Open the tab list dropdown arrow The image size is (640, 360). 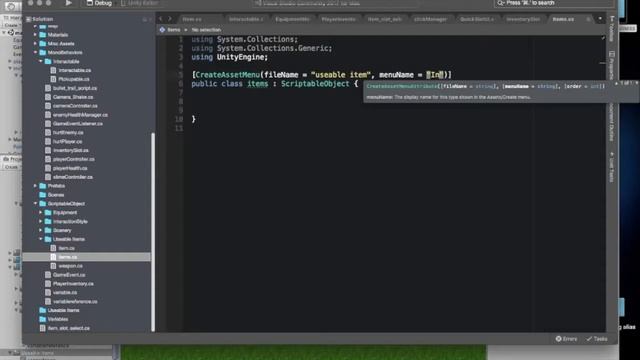(600, 19)
